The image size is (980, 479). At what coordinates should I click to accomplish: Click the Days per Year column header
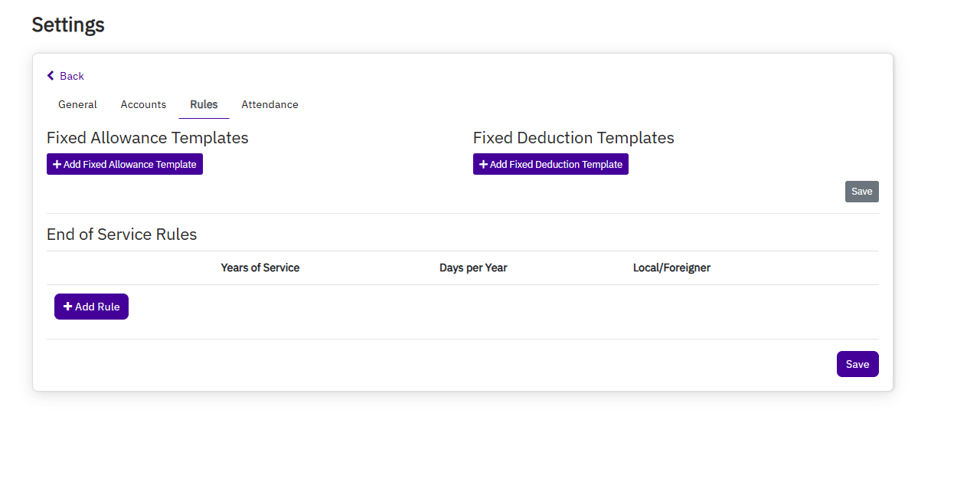coord(473,267)
